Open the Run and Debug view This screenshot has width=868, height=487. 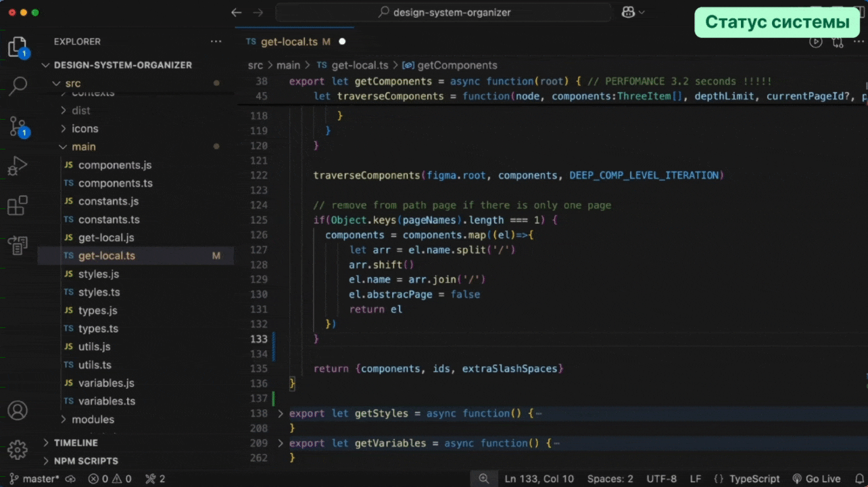point(17,166)
